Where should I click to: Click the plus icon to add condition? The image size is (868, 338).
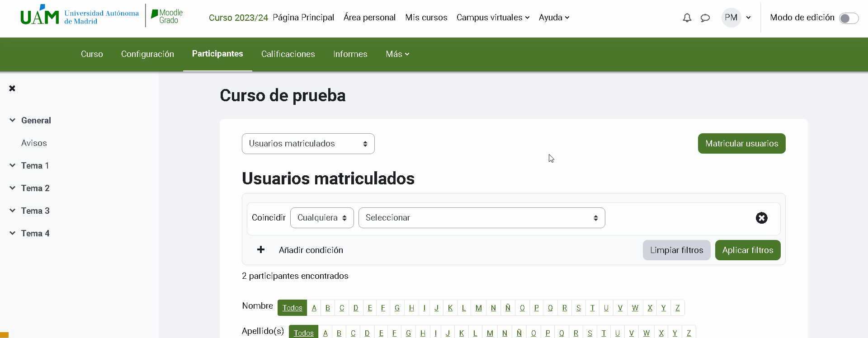[x=261, y=249]
